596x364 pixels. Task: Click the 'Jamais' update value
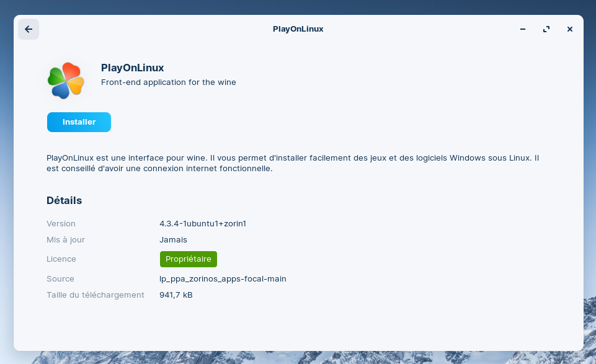173,240
